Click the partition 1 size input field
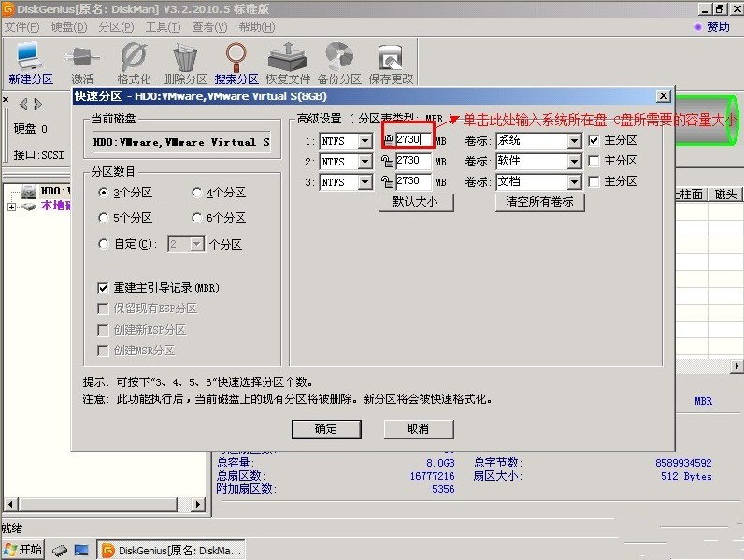This screenshot has width=744, height=560. click(x=413, y=140)
